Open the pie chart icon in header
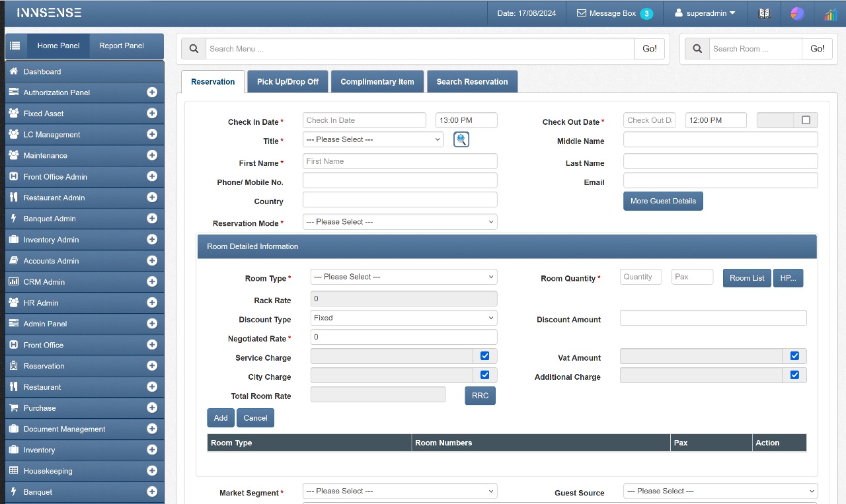Image resolution: width=846 pixels, height=504 pixels. tap(797, 13)
